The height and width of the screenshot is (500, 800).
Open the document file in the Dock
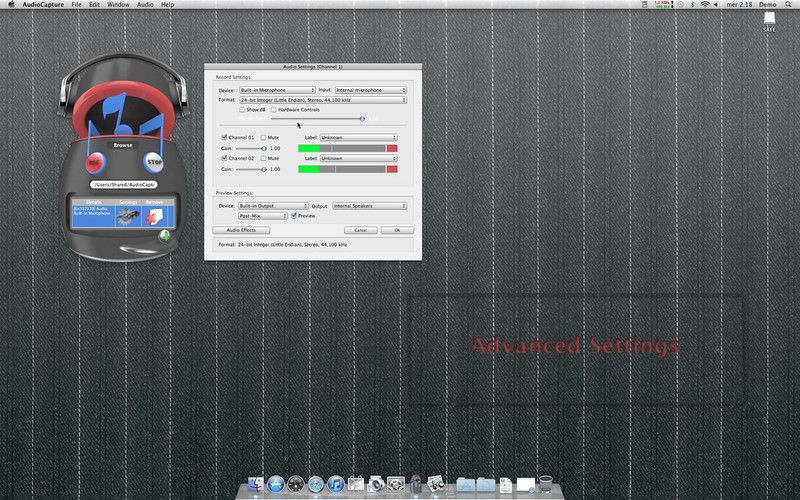506,484
